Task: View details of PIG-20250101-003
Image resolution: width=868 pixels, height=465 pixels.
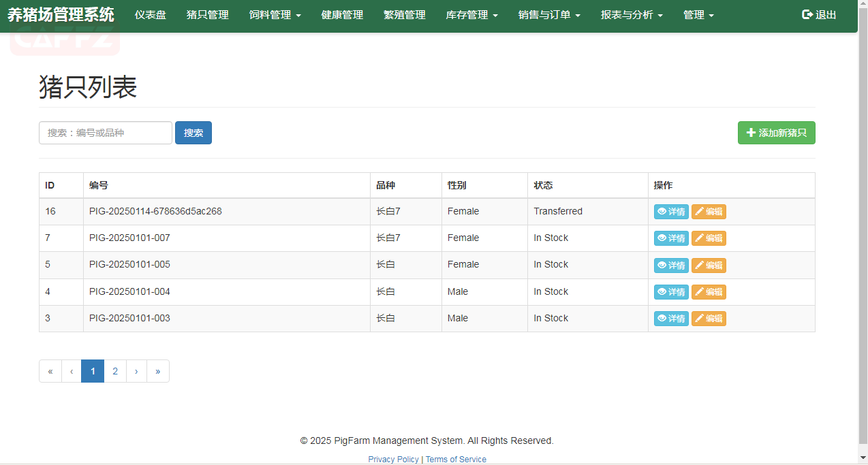Action: point(671,319)
